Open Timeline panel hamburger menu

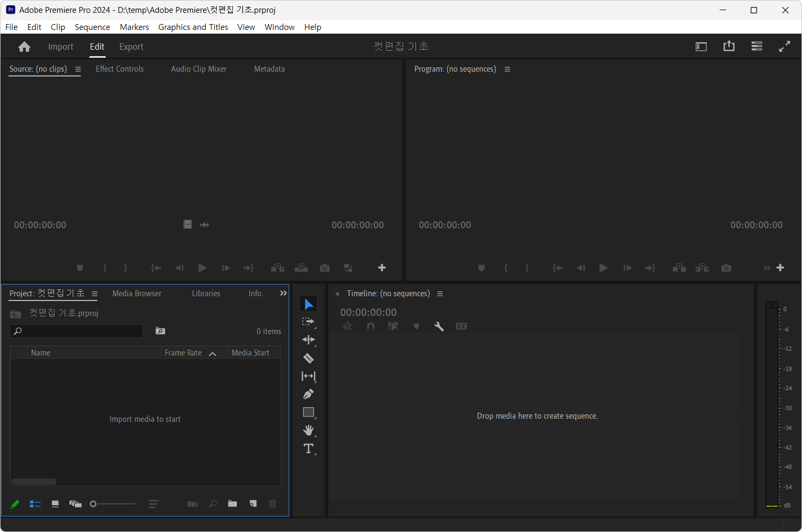click(x=440, y=294)
